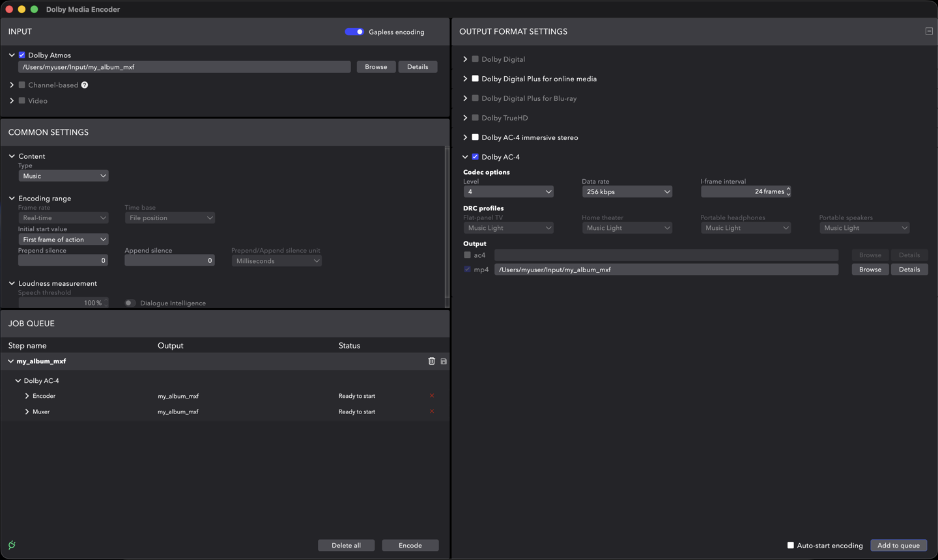938x560 pixels.
Task: Click the Dolby Atmos input path field
Action: (184, 66)
